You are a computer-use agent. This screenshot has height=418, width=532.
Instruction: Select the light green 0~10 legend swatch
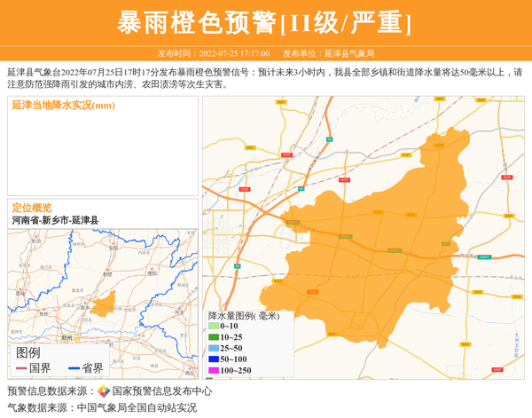pyautogui.click(x=213, y=327)
